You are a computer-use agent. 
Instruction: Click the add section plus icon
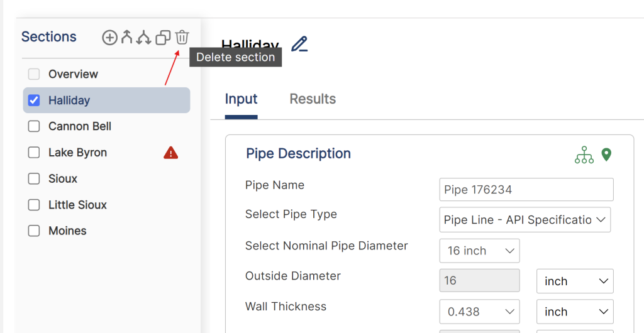tap(109, 38)
